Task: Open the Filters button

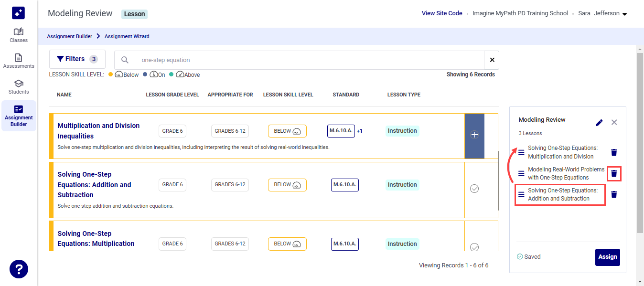Action: pyautogui.click(x=77, y=59)
